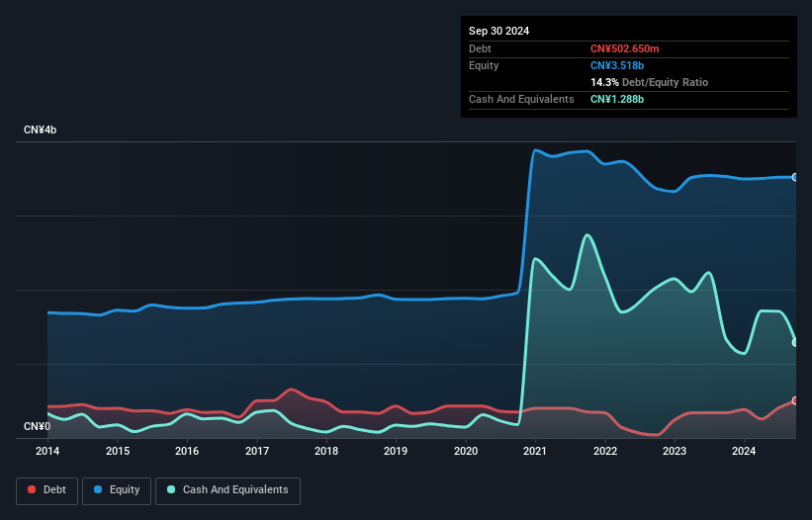Click the CN¥1.288b cash value
The height and width of the screenshot is (520, 812).
617,99
